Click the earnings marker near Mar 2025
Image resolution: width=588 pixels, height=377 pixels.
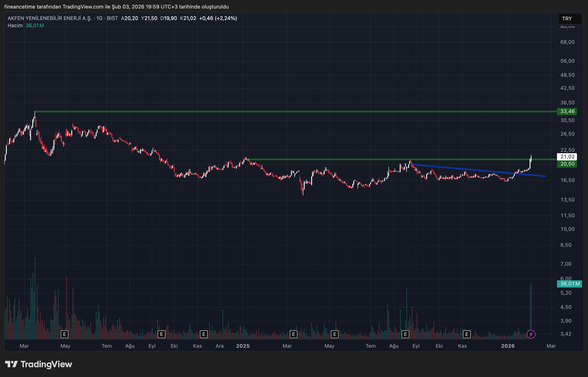coord(293,334)
